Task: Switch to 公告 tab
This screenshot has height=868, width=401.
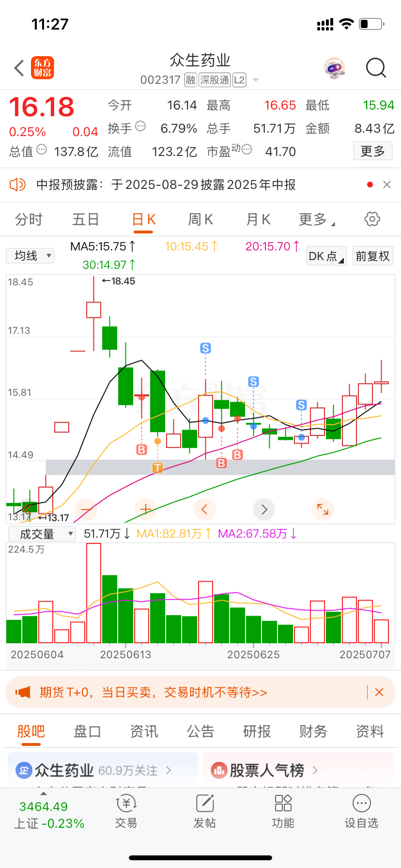Action: click(x=200, y=731)
